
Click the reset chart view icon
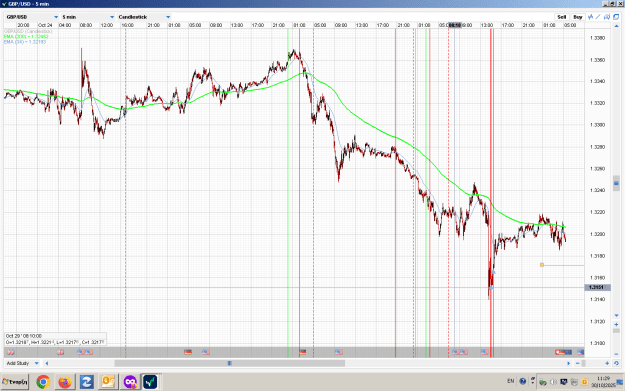pos(616,363)
